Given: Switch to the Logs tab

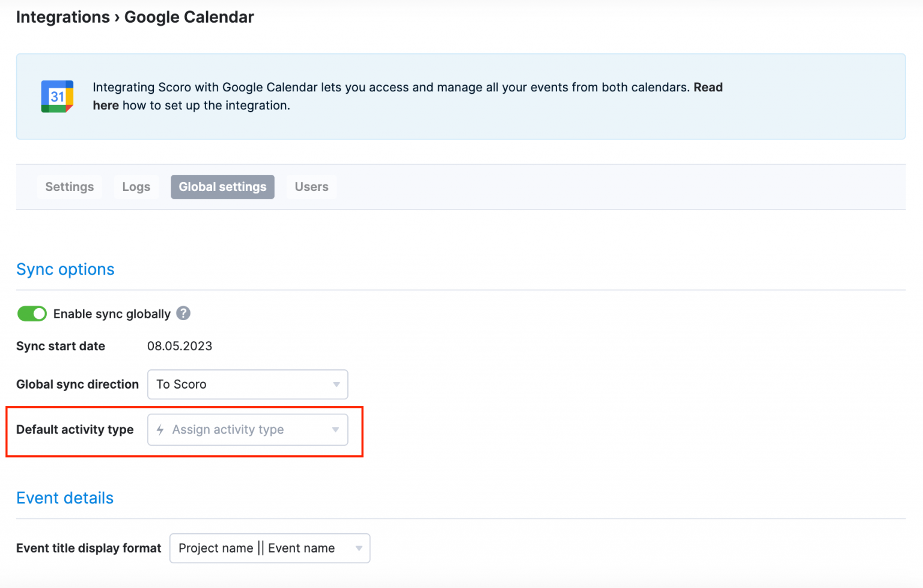Looking at the screenshot, I should tap(136, 186).
